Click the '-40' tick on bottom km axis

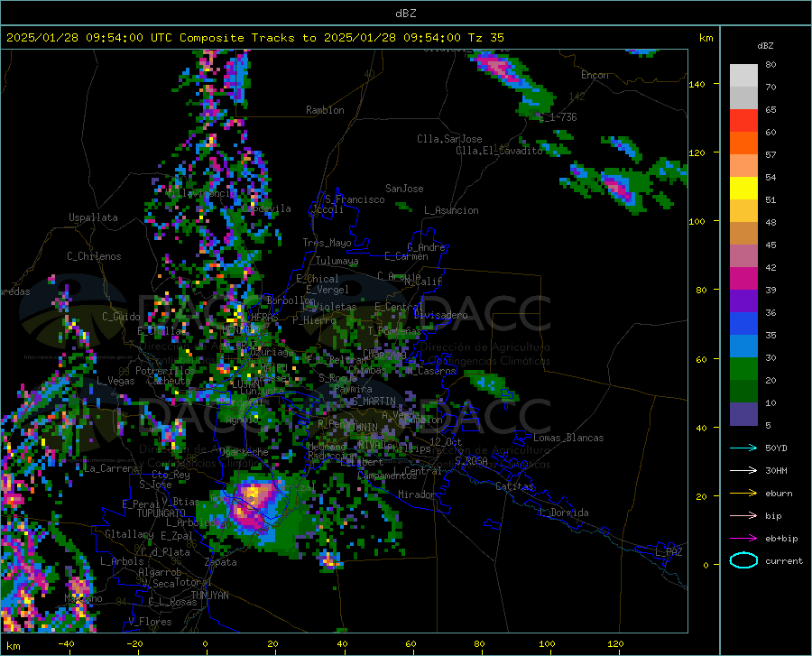(x=66, y=644)
